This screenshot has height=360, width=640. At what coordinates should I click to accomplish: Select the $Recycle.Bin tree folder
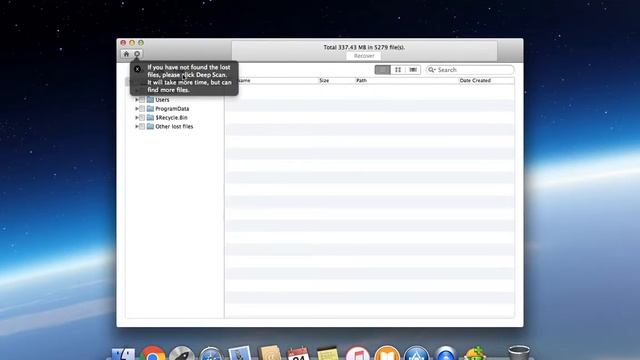[x=171, y=118]
